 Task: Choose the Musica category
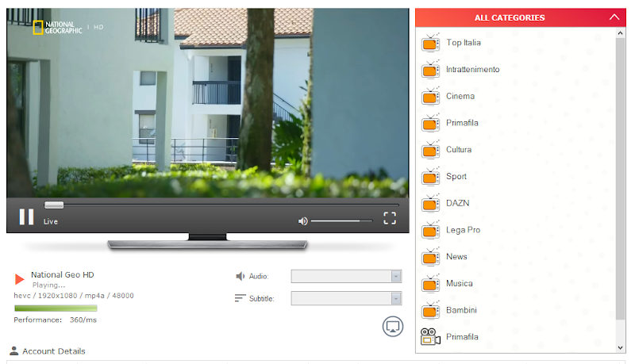point(460,283)
